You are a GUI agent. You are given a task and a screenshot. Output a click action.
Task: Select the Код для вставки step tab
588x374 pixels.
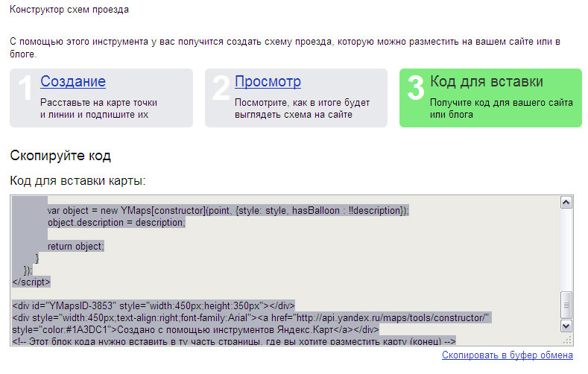(x=490, y=98)
